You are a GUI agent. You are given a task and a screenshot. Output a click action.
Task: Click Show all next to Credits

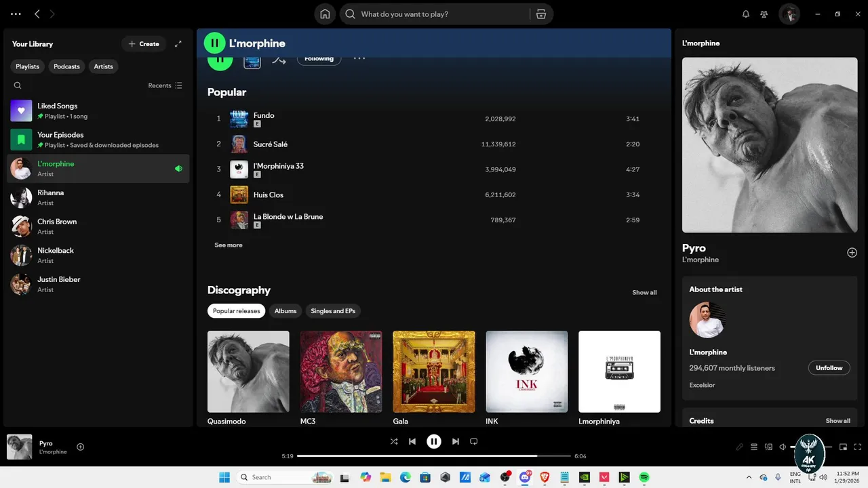click(x=837, y=421)
